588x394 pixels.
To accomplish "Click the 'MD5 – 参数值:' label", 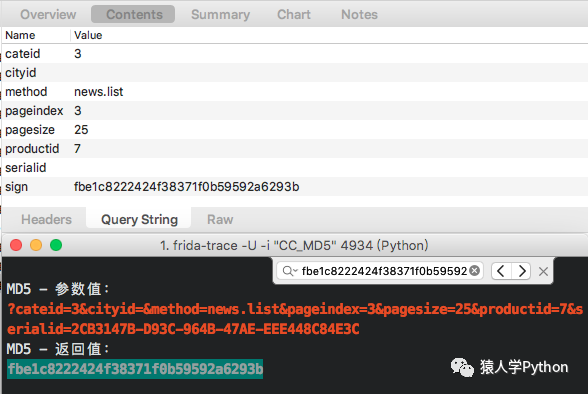I will click(58, 289).
